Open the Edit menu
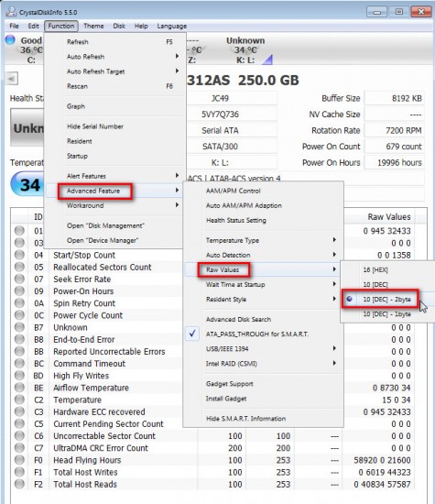The width and height of the screenshot is (435, 504). click(33, 26)
